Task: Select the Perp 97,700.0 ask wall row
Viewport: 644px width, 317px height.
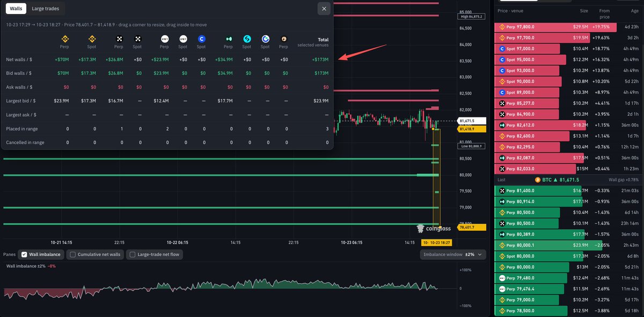Action: tap(569, 38)
